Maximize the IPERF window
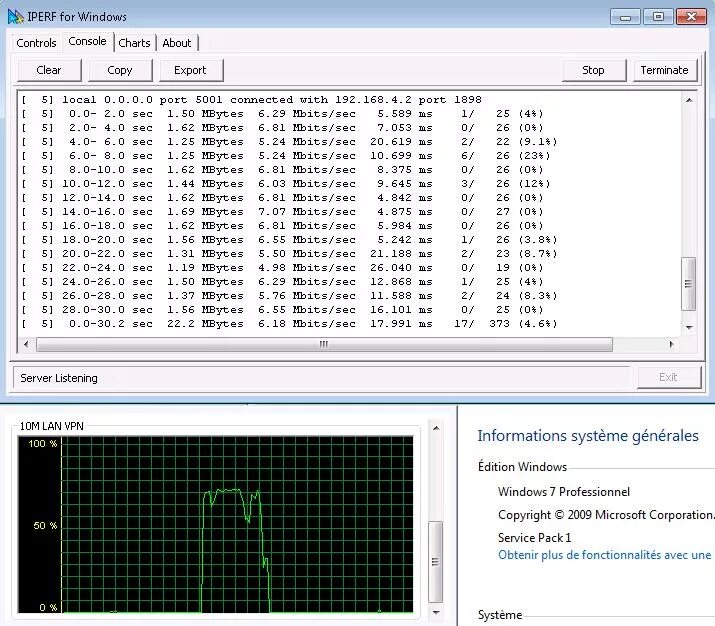 (x=658, y=17)
